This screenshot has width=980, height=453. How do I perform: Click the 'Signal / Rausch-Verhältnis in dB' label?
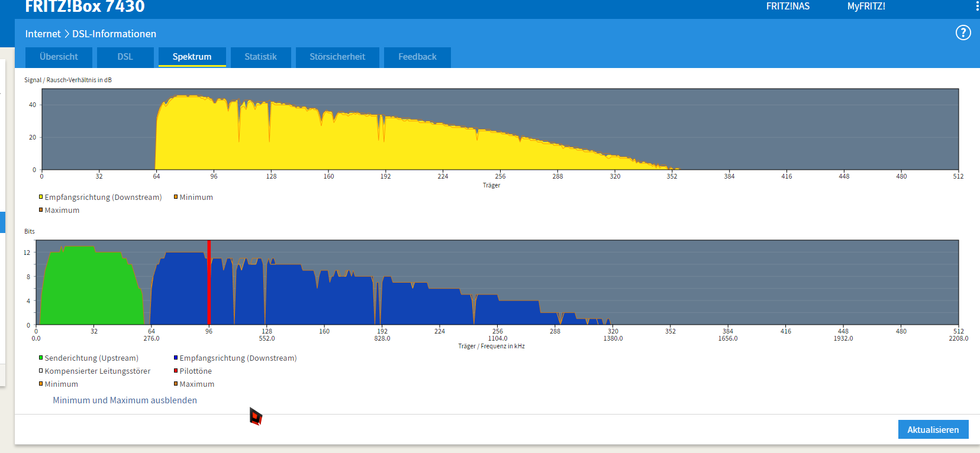click(68, 80)
